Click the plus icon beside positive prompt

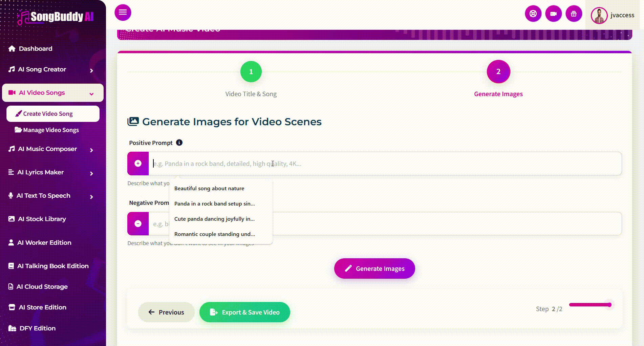point(138,164)
